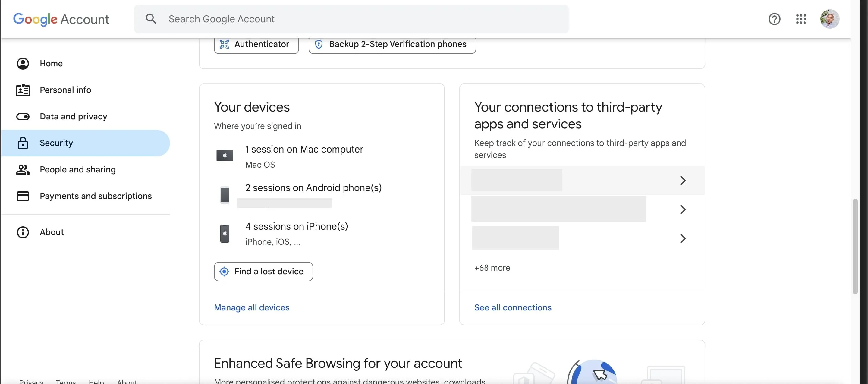Expand the third third-party connection chevron
Viewport: 868px width, 384px height.
pos(683,238)
